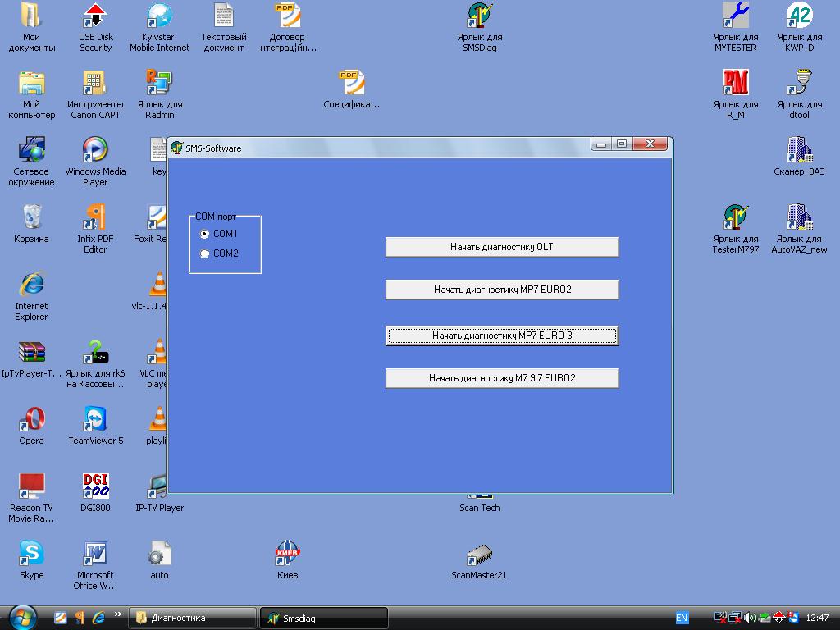Open Текстовый документ file icon
Viewport: 840px width, 630px height.
(x=223, y=27)
